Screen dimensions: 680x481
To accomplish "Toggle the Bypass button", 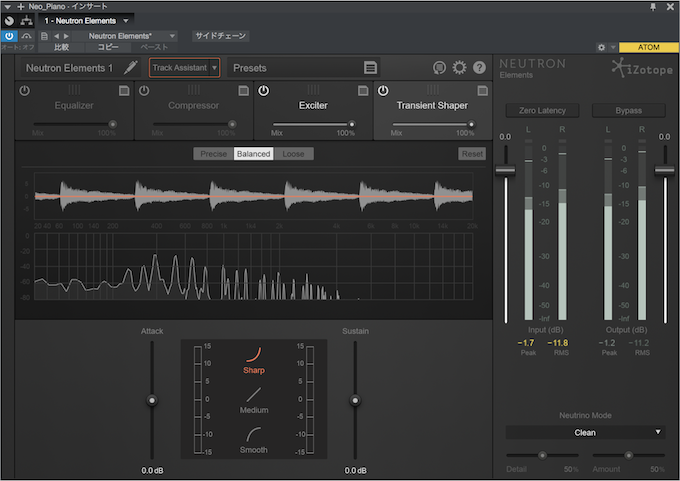I will 628,111.
